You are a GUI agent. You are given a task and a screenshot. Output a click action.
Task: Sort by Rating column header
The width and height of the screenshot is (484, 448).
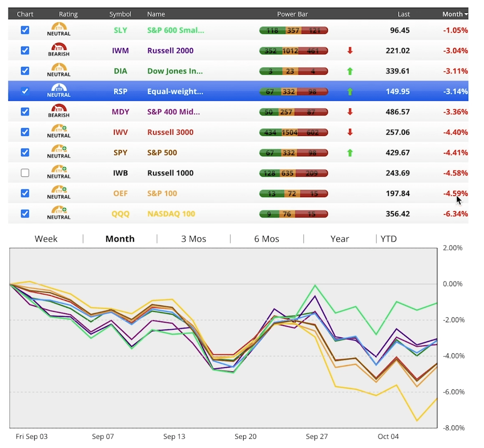pos(68,14)
